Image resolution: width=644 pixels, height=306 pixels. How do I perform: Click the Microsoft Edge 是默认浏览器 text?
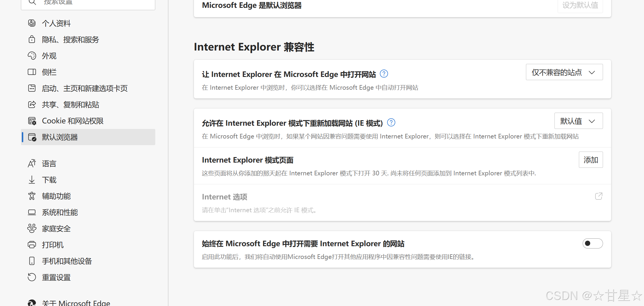(x=252, y=5)
